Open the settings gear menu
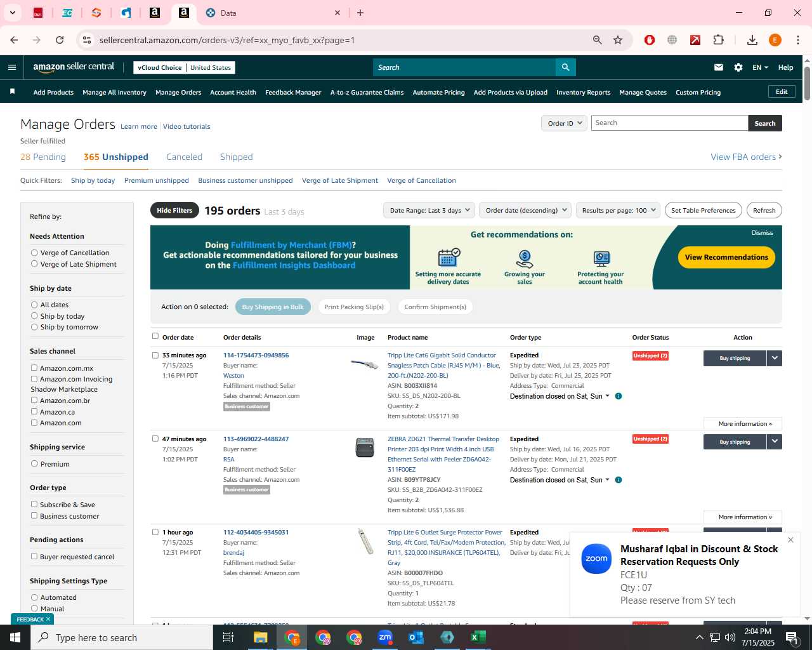This screenshot has width=812, height=650. pyautogui.click(x=738, y=67)
